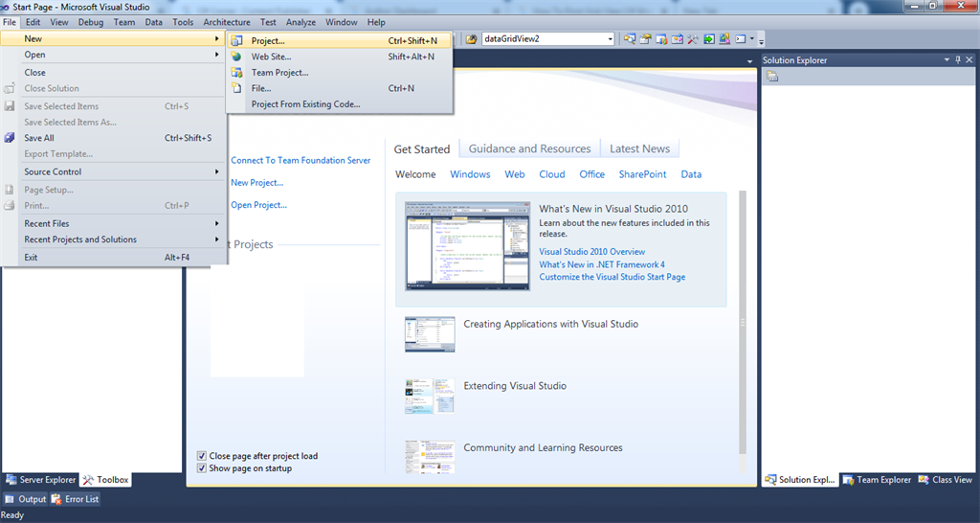Open What's New in .NET Framework 4 link

click(x=602, y=264)
